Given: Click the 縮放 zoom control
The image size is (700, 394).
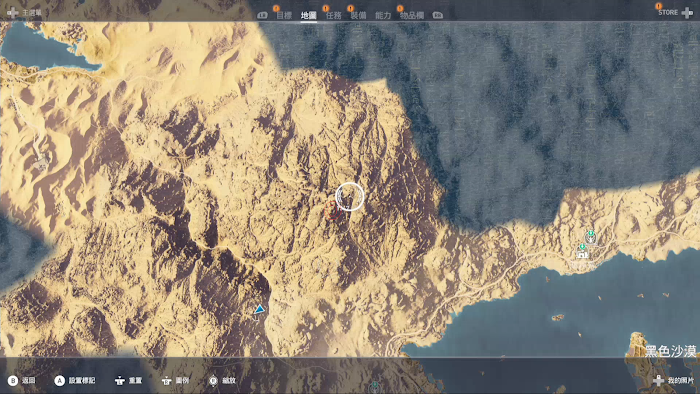Looking at the screenshot, I should click(222, 381).
